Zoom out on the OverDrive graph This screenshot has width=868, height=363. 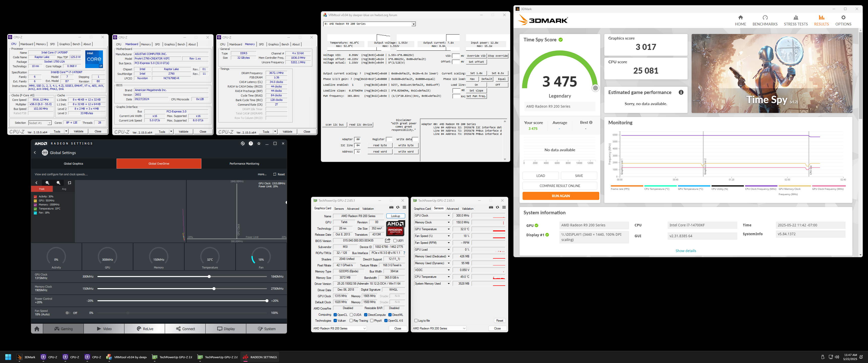click(58, 183)
